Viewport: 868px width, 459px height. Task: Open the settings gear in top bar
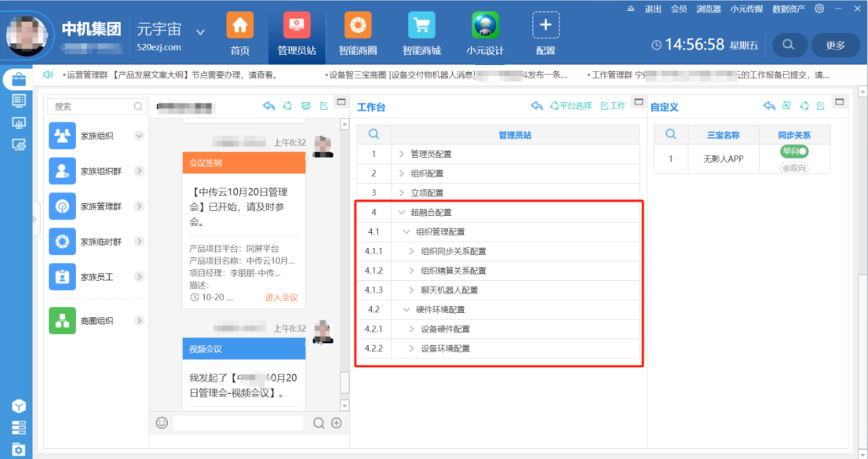(x=819, y=9)
